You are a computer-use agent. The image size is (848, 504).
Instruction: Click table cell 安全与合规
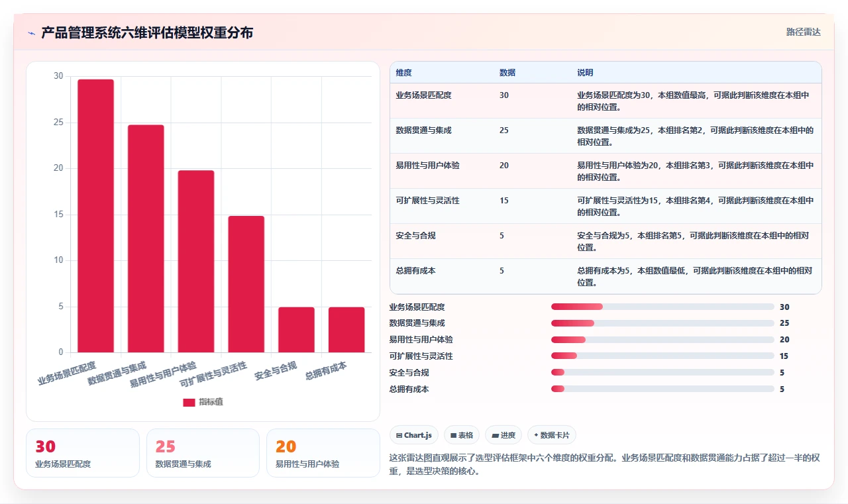point(415,236)
